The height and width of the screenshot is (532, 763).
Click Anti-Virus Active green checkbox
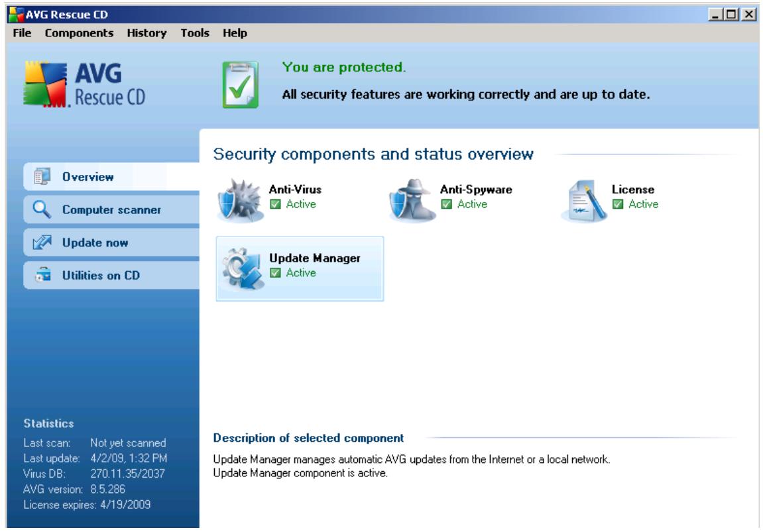click(275, 204)
